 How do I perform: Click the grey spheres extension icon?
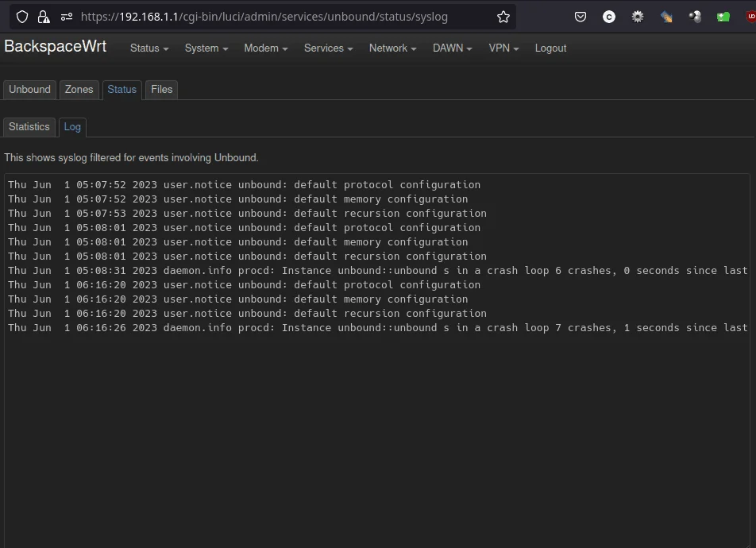pos(695,17)
